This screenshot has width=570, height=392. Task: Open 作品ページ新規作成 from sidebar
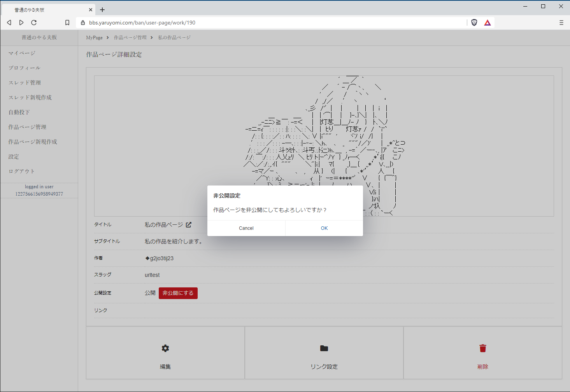point(32,142)
